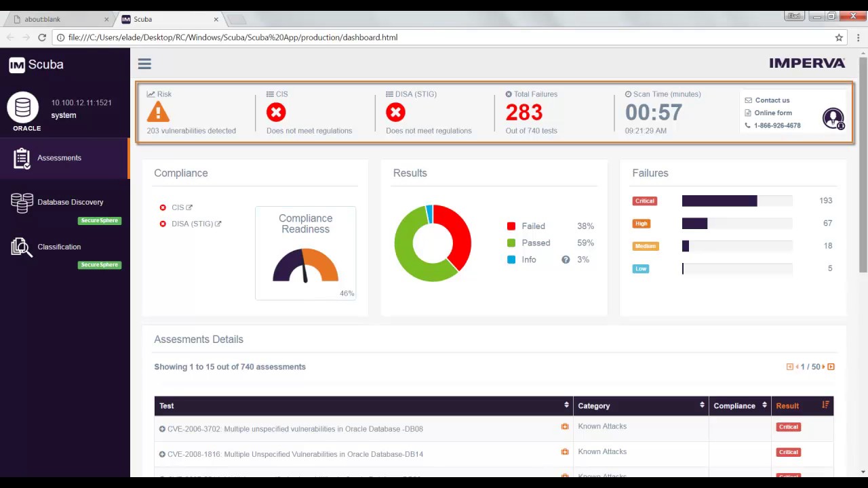Image resolution: width=868 pixels, height=488 pixels.
Task: Click the Contact us link
Action: coord(772,100)
